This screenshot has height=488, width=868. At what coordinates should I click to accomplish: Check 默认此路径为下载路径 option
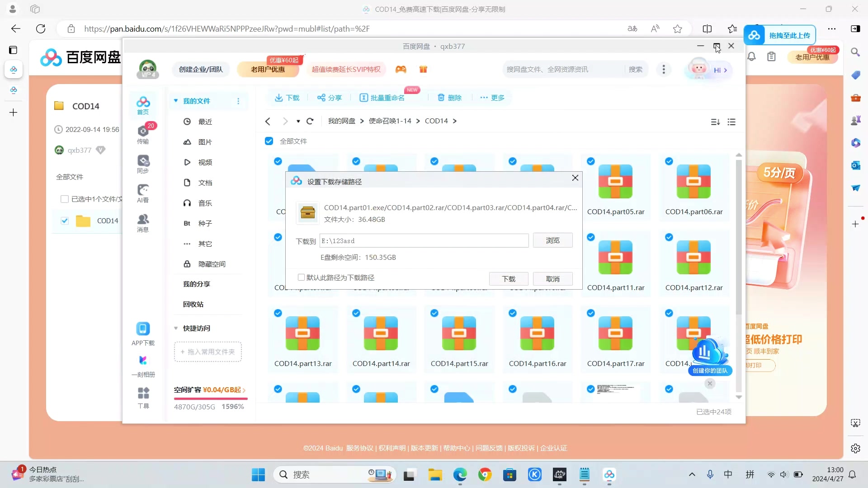pyautogui.click(x=301, y=277)
